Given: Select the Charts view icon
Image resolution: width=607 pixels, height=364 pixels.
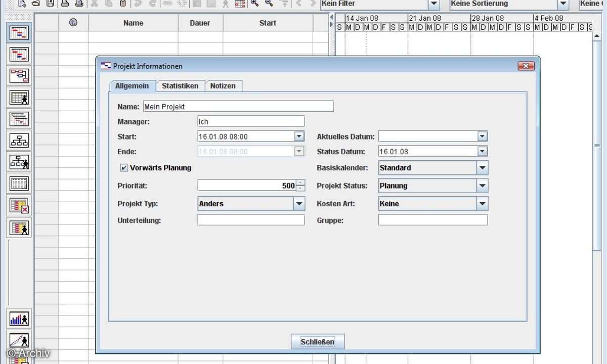Looking at the screenshot, I should (19, 340).
